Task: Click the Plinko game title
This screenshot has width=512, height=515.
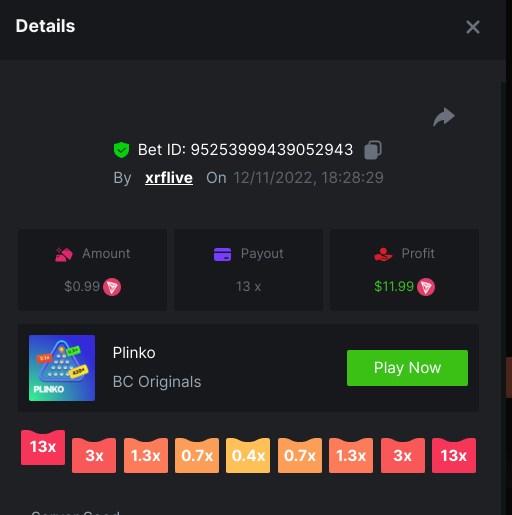Action: 134,353
